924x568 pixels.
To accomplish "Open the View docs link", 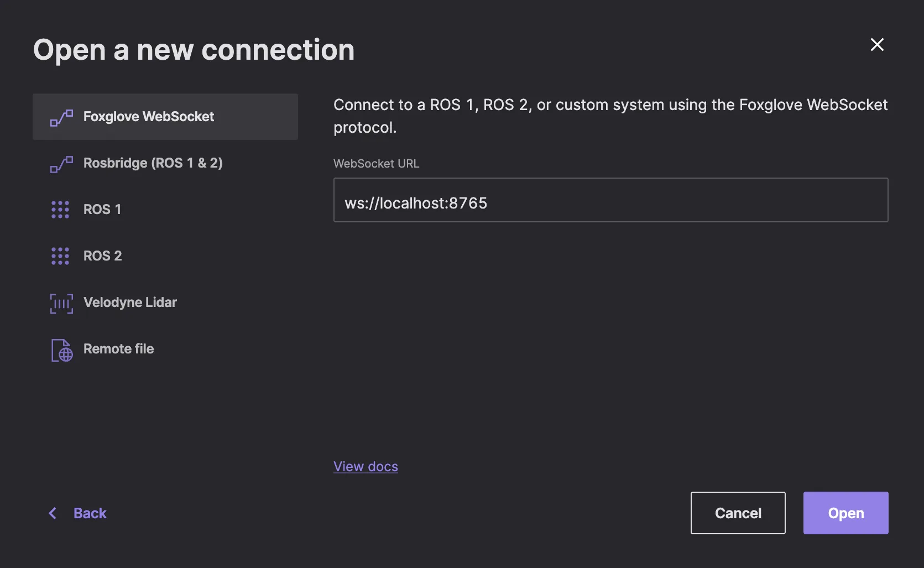I will (x=366, y=466).
